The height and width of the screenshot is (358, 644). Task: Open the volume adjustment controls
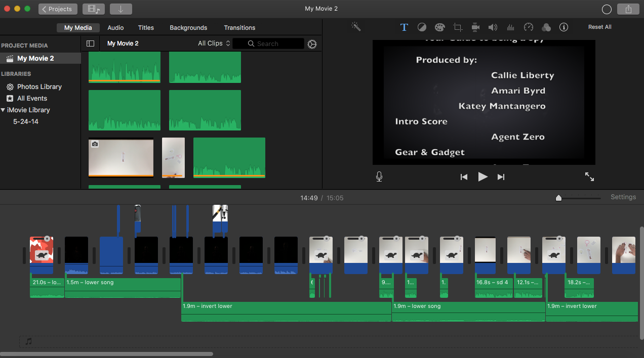(493, 27)
